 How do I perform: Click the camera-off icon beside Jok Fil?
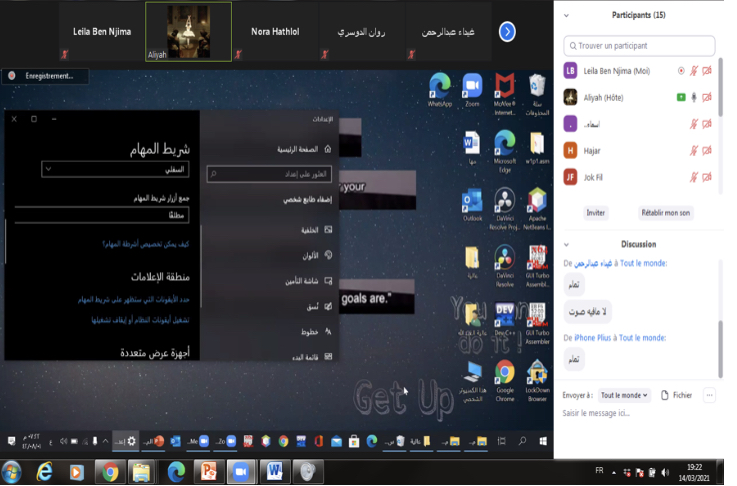tap(707, 177)
